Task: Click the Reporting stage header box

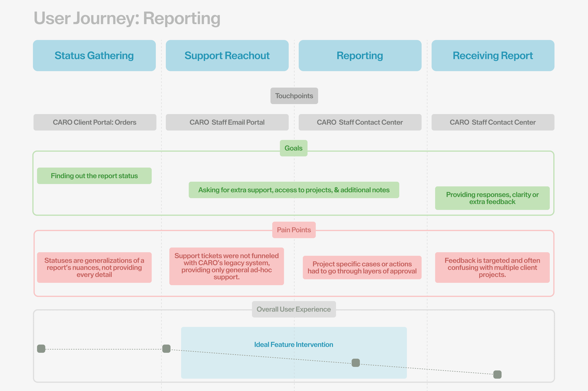Action: point(360,56)
